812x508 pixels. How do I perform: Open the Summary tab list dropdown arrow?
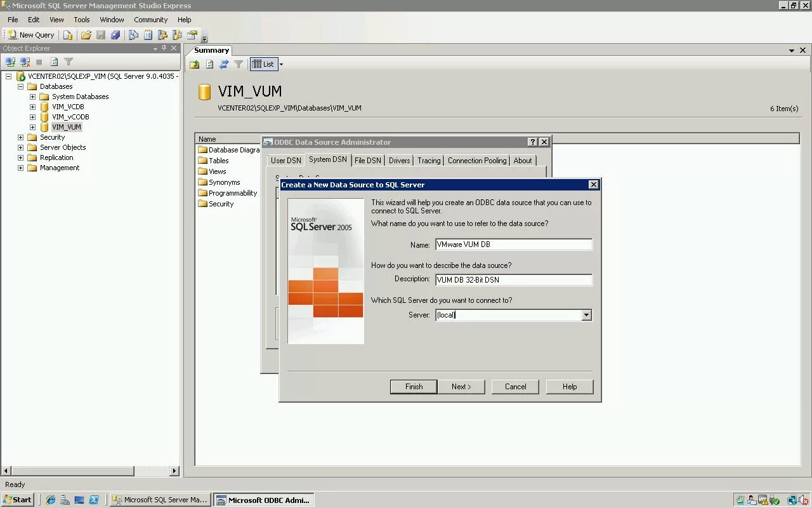tap(792, 50)
